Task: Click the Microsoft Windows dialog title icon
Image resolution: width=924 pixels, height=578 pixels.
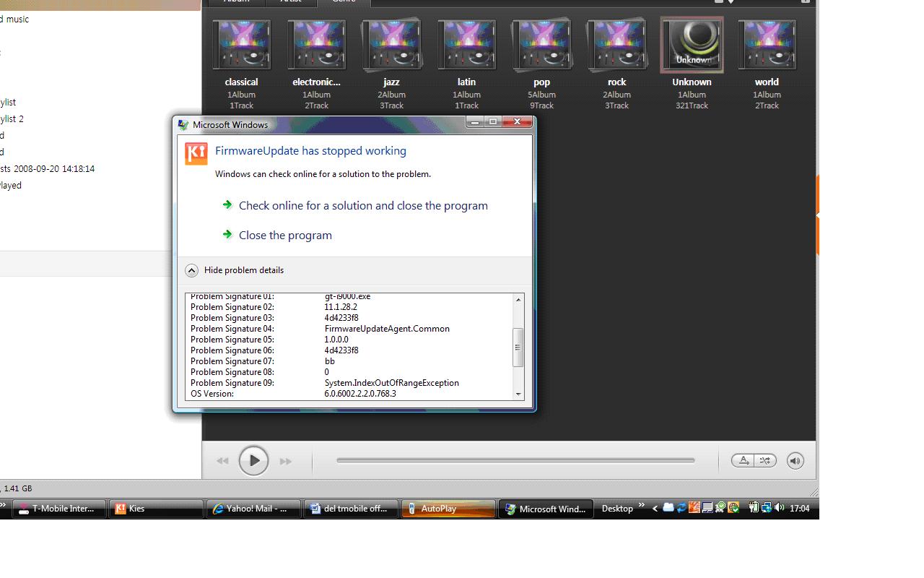Action: (x=183, y=125)
